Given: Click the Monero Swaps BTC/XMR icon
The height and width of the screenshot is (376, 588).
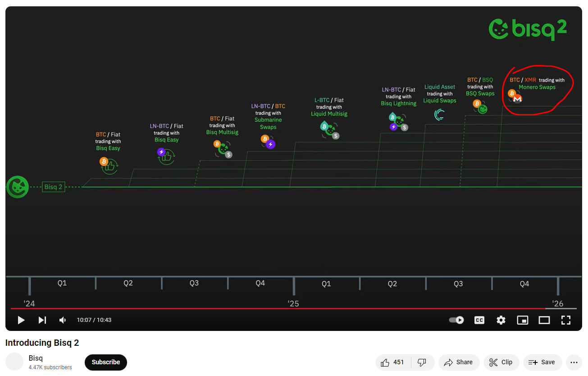Looking at the screenshot, I should pyautogui.click(x=515, y=96).
